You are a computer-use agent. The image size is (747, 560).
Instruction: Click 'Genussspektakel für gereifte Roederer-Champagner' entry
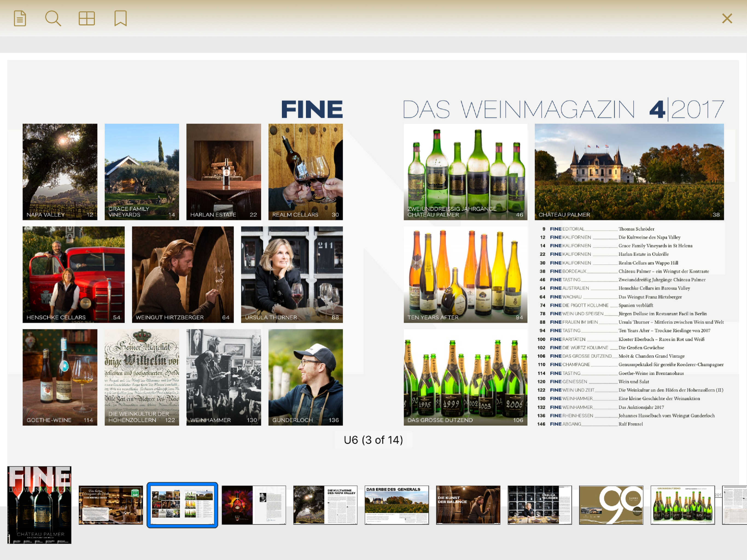[x=671, y=365]
